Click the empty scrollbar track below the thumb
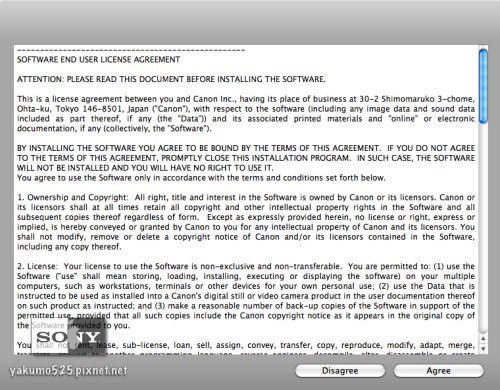 point(483,228)
